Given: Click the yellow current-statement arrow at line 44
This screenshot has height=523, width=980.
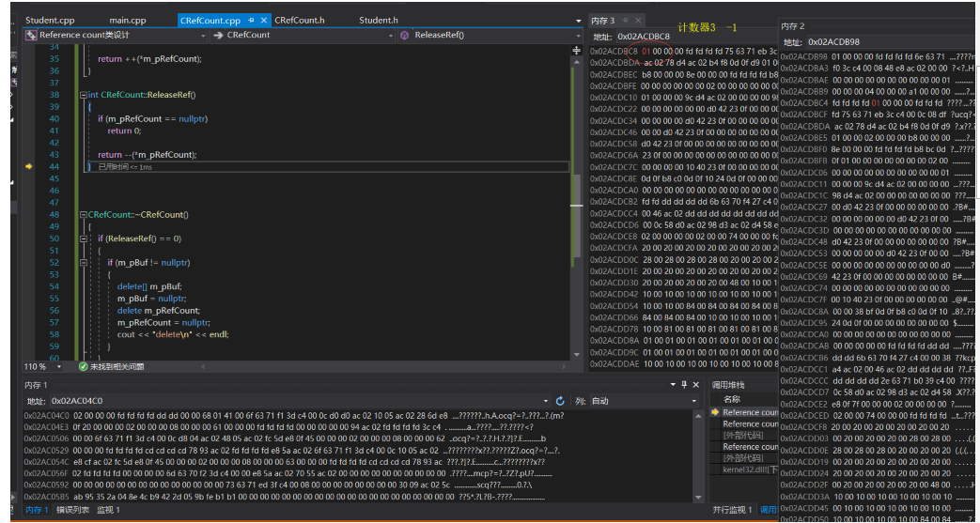Looking at the screenshot, I should coord(27,167).
